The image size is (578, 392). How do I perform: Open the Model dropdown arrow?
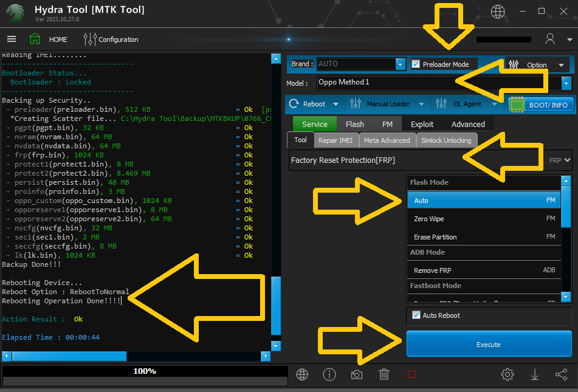pos(566,83)
